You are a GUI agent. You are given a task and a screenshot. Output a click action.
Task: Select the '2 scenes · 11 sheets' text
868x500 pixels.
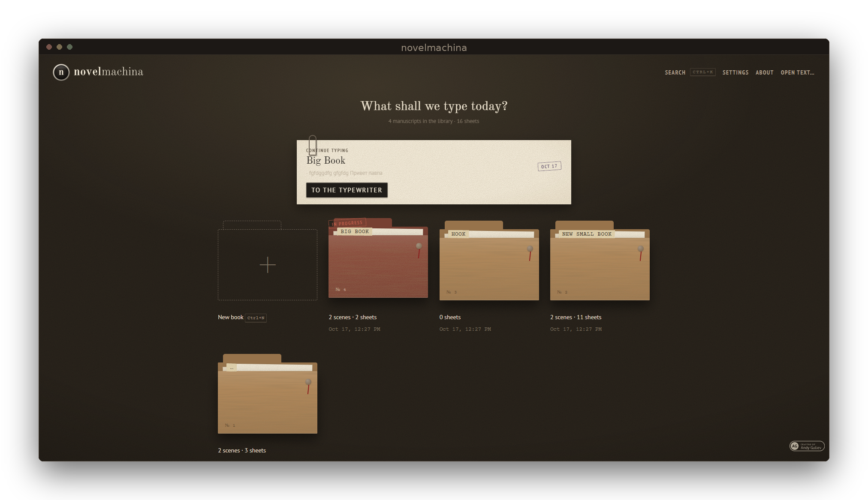click(x=576, y=317)
